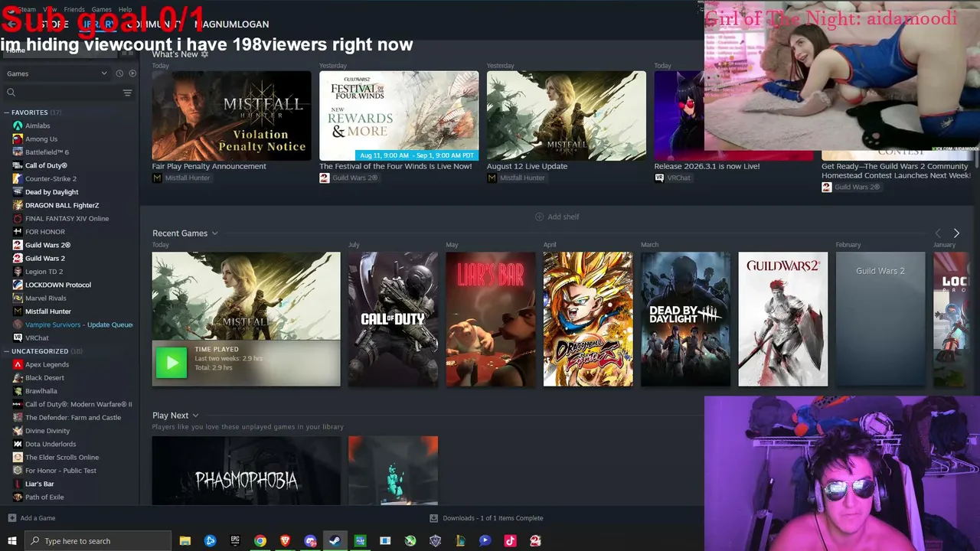Open the Divine Divinity game icon
Viewport: 980px width, 551px height.
18,431
